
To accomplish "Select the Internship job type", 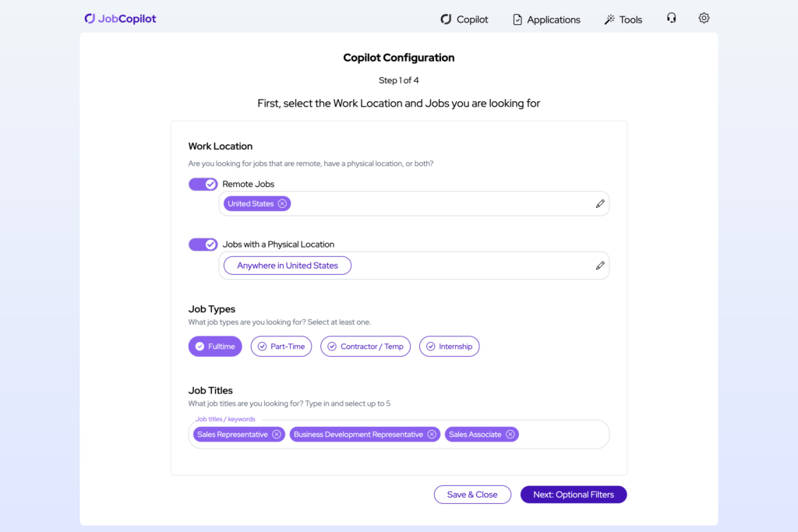I will 449,347.
